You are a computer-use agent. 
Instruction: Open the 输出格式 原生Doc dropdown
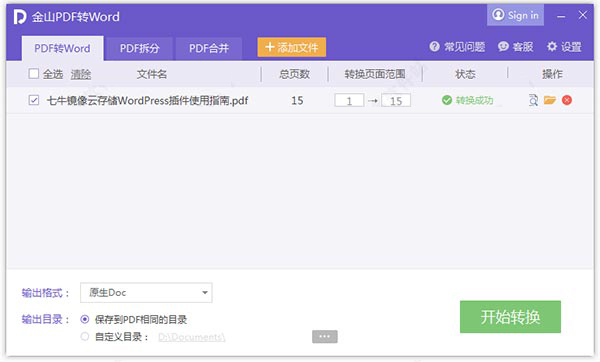tap(146, 293)
